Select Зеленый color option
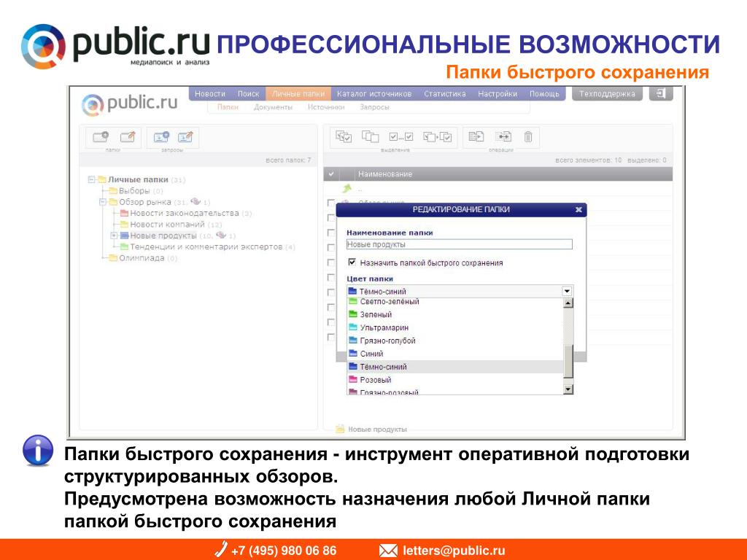 455,314
